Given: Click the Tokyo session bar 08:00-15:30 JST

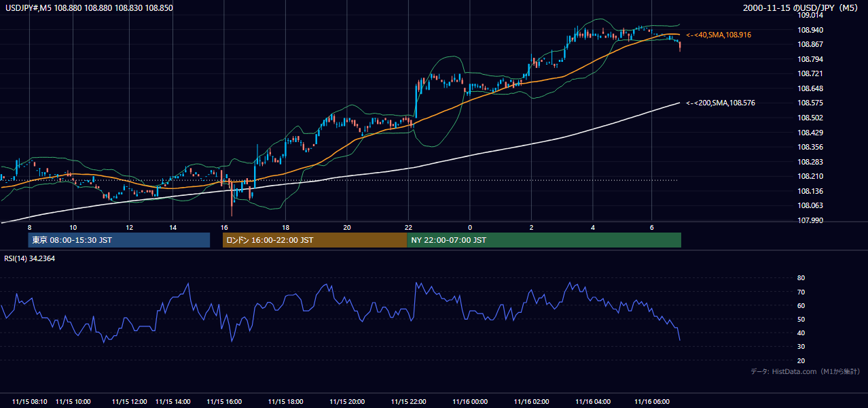Looking at the screenshot, I should [119, 240].
